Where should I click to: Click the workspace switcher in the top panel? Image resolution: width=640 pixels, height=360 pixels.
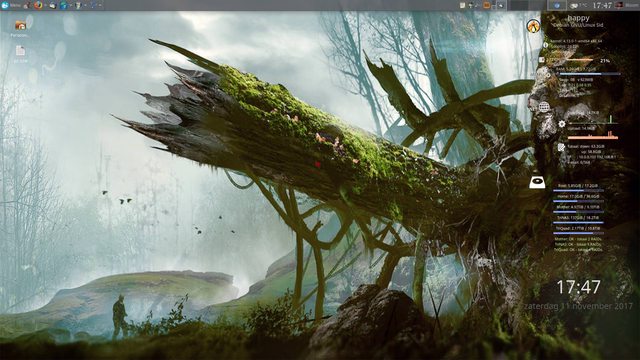click(528, 5)
